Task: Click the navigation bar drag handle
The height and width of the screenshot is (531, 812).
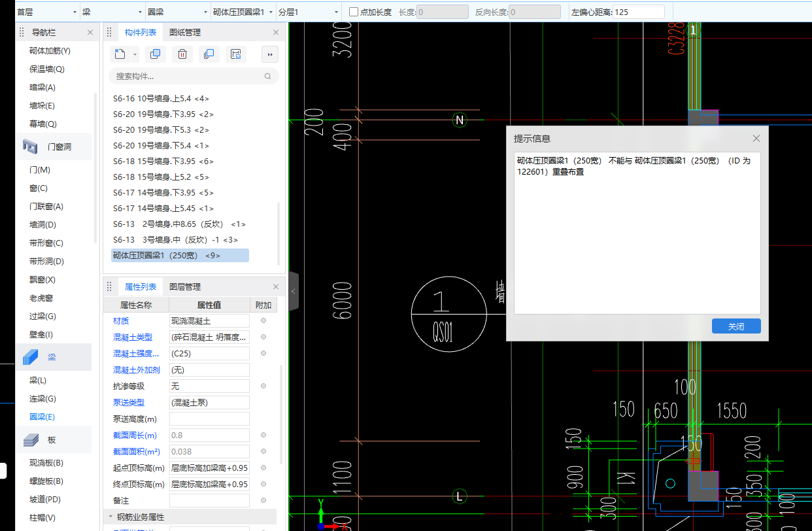Action: pos(22,32)
